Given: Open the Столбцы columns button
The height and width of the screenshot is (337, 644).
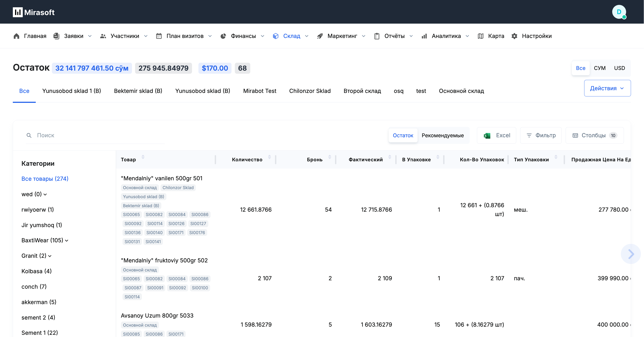Looking at the screenshot, I should [594, 135].
